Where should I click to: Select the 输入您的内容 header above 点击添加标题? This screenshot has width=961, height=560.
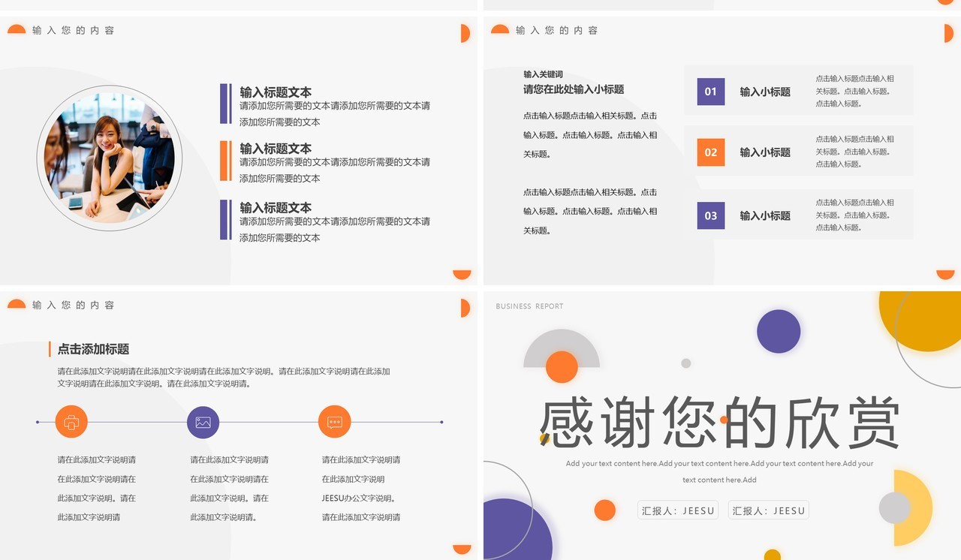pyautogui.click(x=74, y=306)
